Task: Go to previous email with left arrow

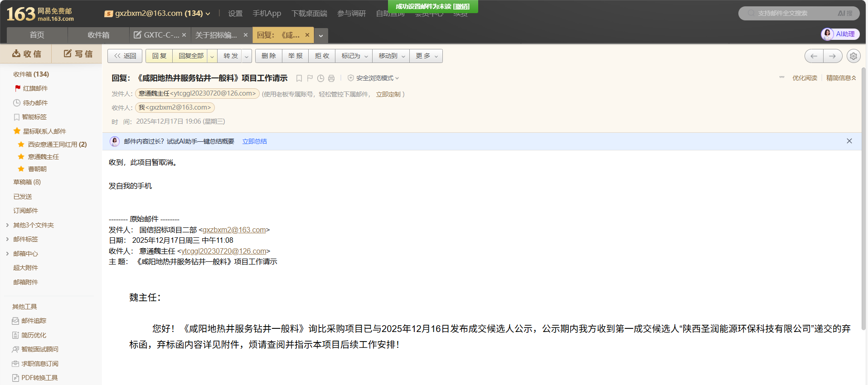Action: [814, 56]
